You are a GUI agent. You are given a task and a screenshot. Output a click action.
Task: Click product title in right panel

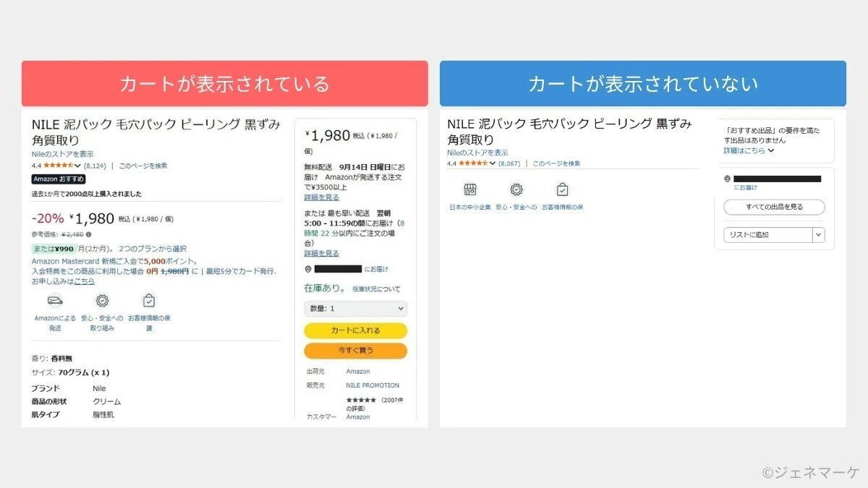(x=569, y=131)
